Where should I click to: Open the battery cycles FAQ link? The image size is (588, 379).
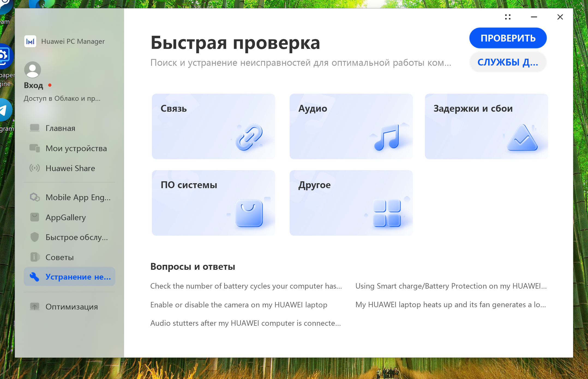click(246, 286)
